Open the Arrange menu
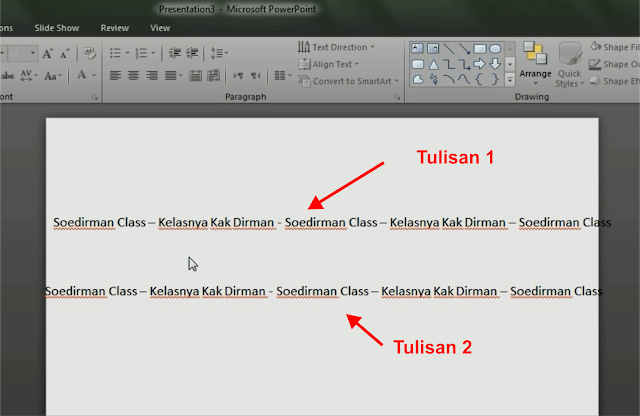 [x=535, y=65]
